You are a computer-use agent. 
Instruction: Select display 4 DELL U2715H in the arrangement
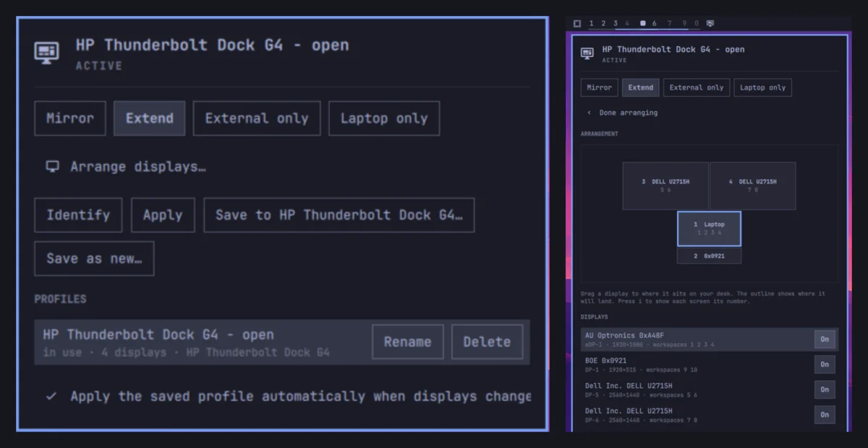click(x=753, y=186)
